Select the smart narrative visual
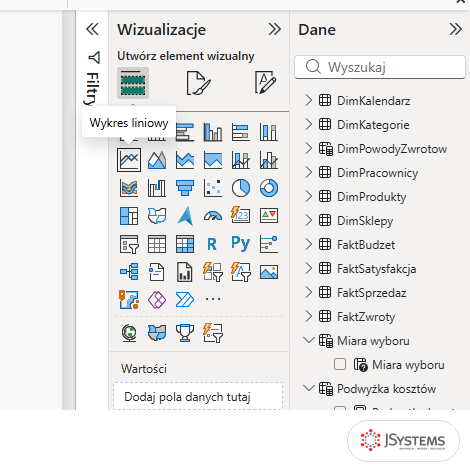 click(x=157, y=272)
